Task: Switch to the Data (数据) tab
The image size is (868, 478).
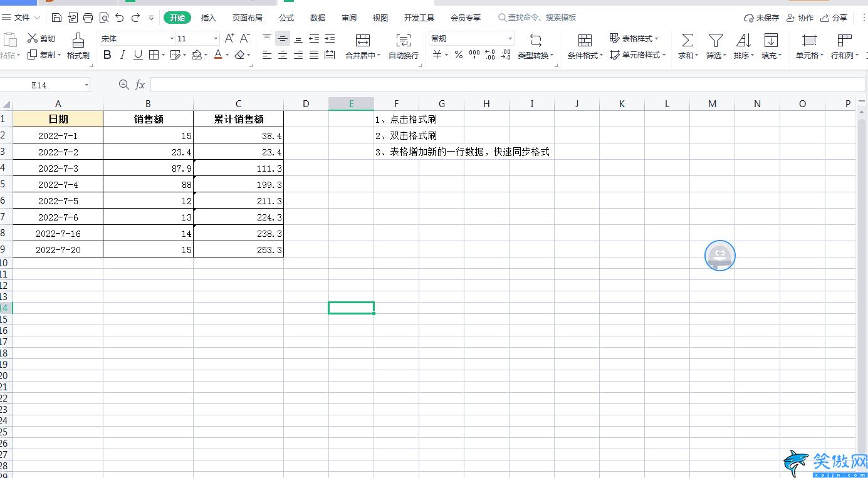Action: coord(318,18)
